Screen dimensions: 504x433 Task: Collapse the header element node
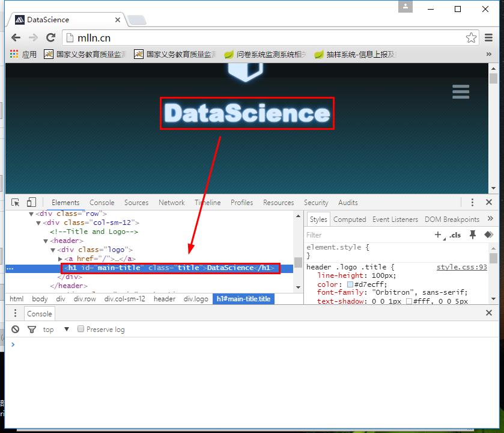(46, 241)
